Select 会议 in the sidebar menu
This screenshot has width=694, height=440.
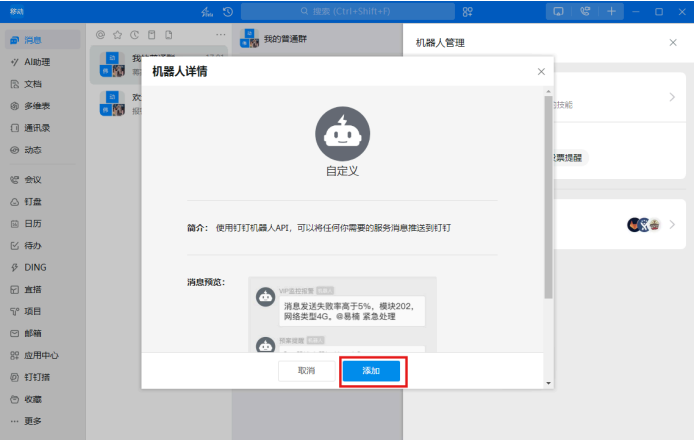click(x=32, y=179)
